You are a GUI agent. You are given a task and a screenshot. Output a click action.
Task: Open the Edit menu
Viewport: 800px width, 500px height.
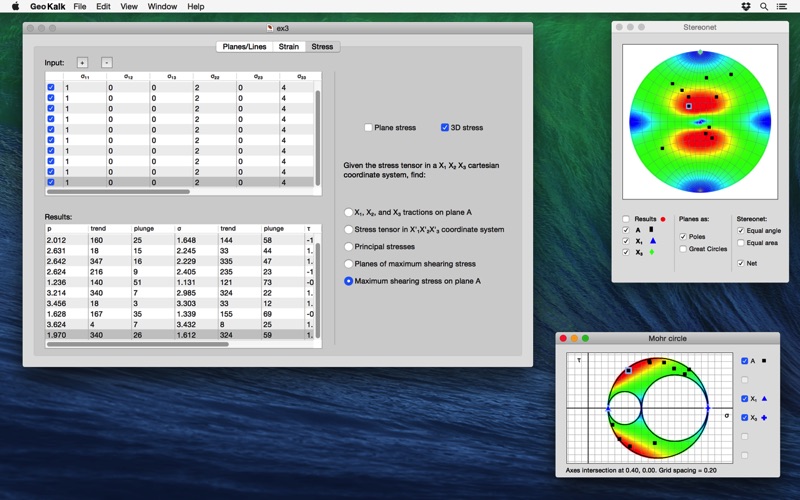pyautogui.click(x=103, y=7)
